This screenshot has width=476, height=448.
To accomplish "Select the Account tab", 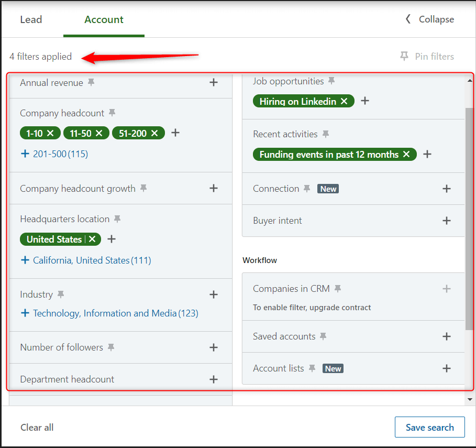I will click(104, 19).
